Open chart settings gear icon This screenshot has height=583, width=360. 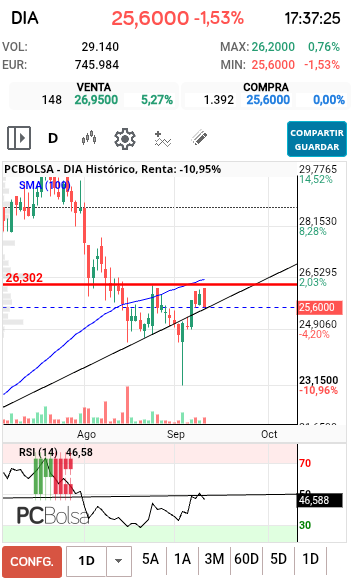click(125, 139)
